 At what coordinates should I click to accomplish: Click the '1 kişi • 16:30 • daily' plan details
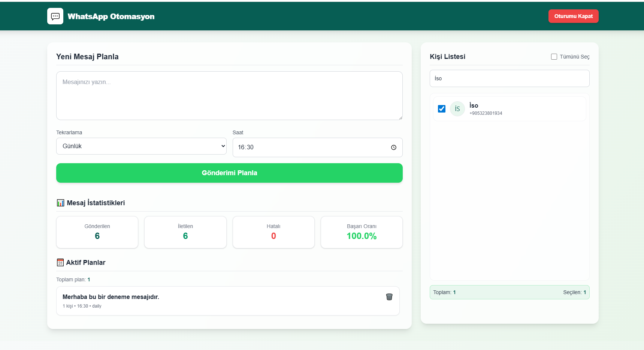pyautogui.click(x=82, y=306)
